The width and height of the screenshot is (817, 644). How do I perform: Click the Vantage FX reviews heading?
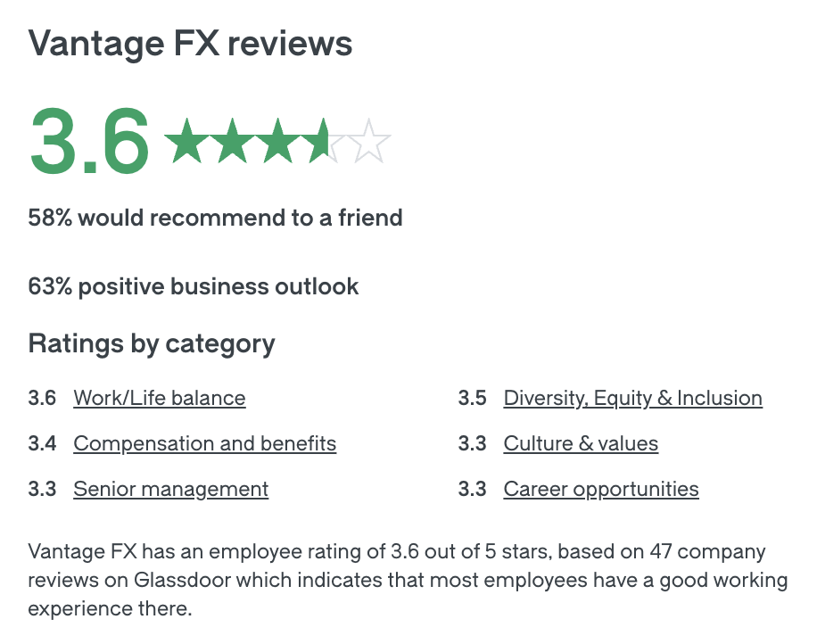pos(191,43)
